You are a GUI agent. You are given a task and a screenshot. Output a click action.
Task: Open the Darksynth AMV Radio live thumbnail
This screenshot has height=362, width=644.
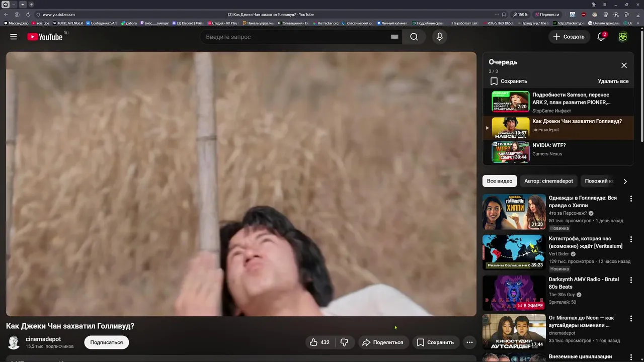pos(514,293)
